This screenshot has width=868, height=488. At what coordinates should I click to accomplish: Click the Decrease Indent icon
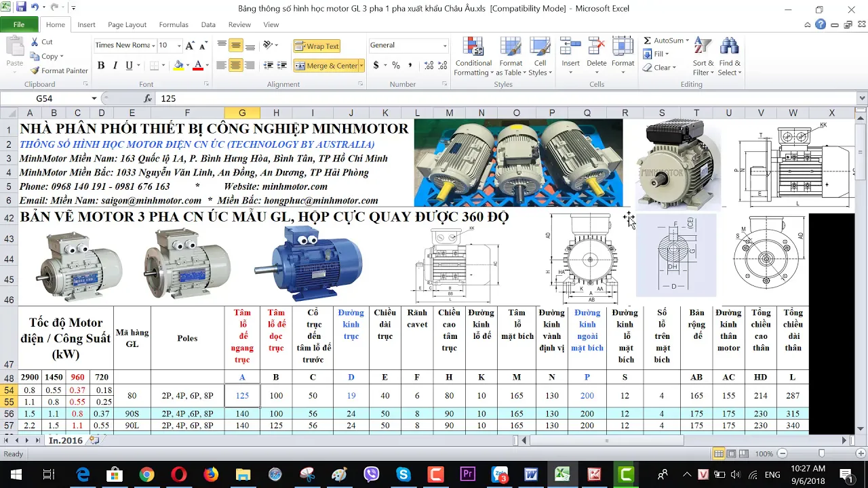coord(268,66)
